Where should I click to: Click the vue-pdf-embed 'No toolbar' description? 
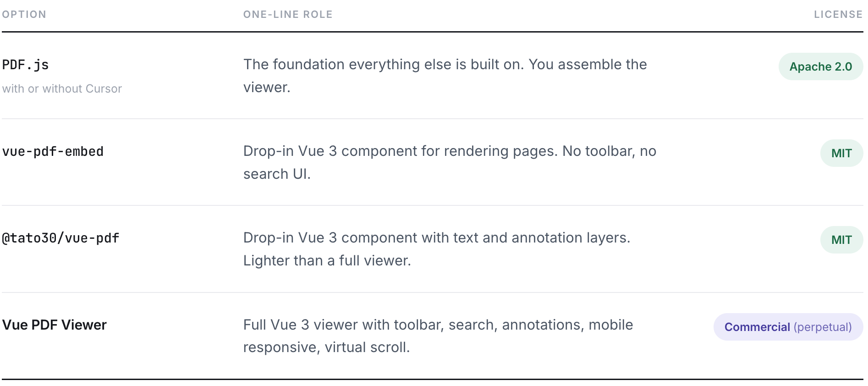[x=450, y=162]
